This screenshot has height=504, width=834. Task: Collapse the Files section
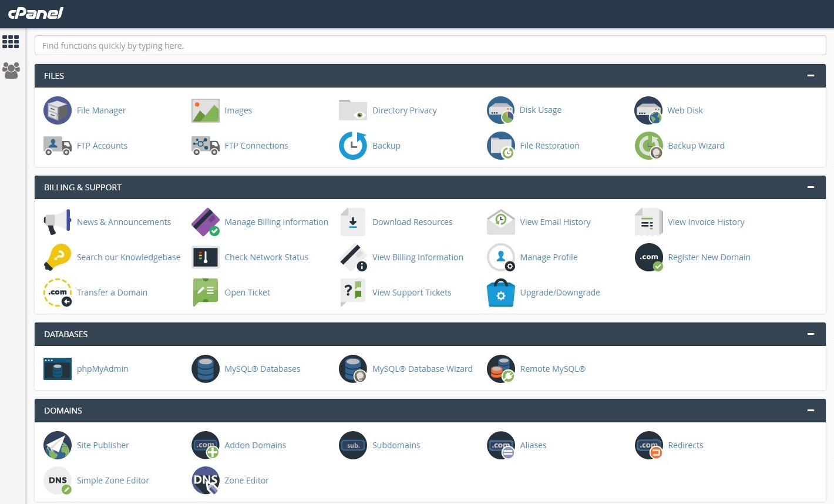coord(811,76)
